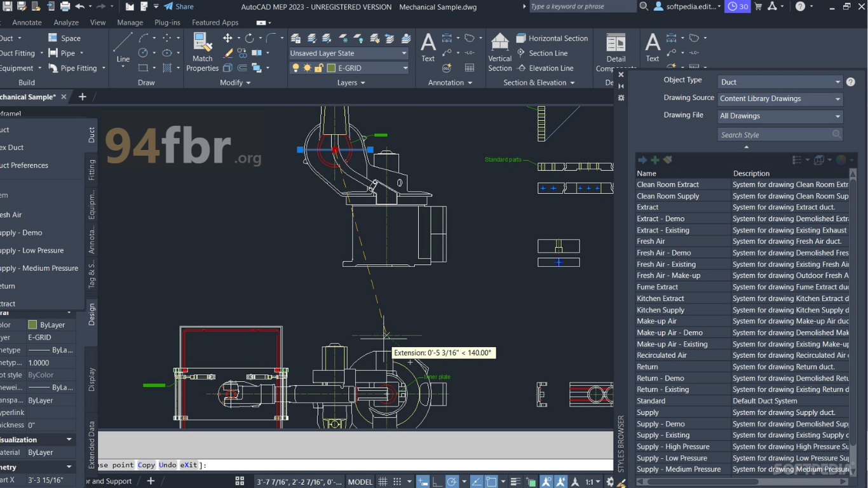Toggle polar tracking in status bar

(x=452, y=482)
